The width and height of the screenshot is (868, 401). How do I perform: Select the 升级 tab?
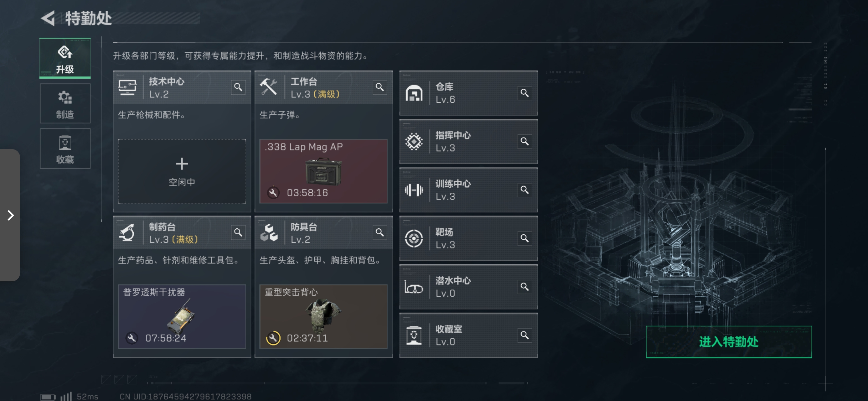[x=65, y=58]
